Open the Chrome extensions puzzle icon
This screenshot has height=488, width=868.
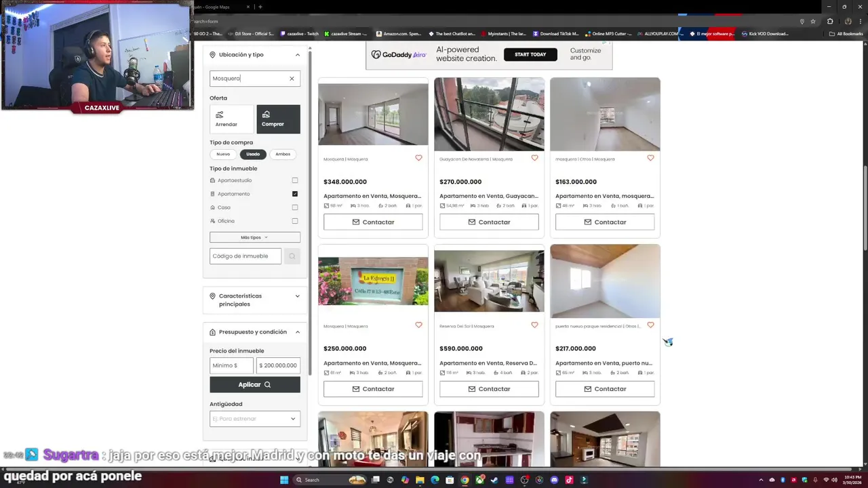pyautogui.click(x=829, y=21)
